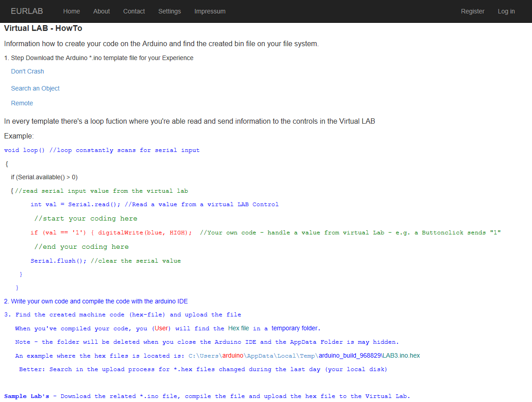The image size is (532, 402).
Task: Download the Search an Object template
Action: pyautogui.click(x=35, y=88)
